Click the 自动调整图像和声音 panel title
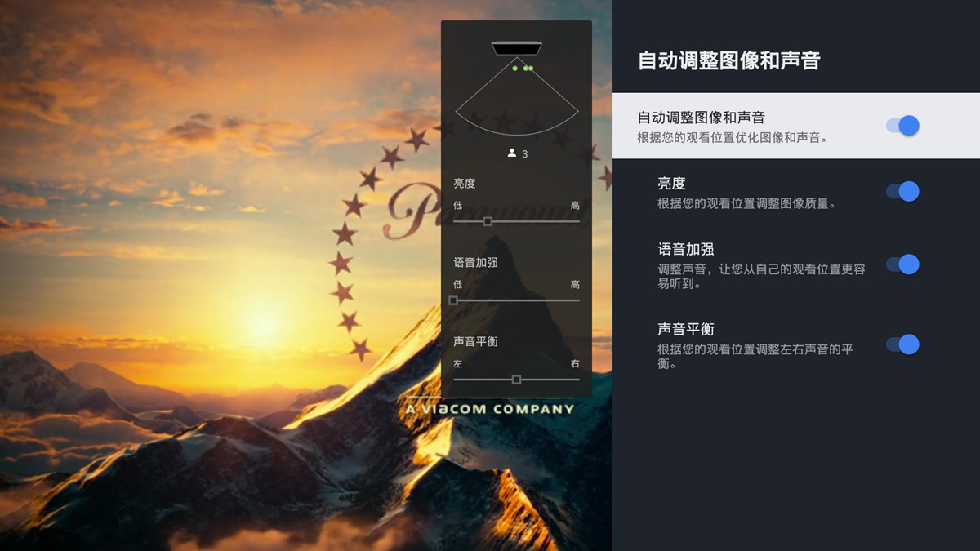The height and width of the screenshot is (551, 980). (x=728, y=60)
